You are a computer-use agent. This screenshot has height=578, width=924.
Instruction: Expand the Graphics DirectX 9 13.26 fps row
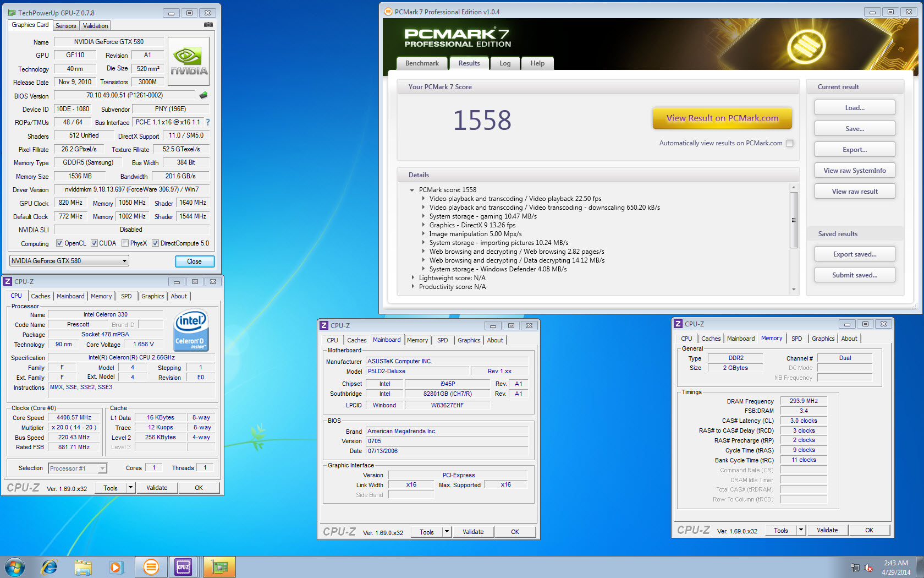point(423,225)
